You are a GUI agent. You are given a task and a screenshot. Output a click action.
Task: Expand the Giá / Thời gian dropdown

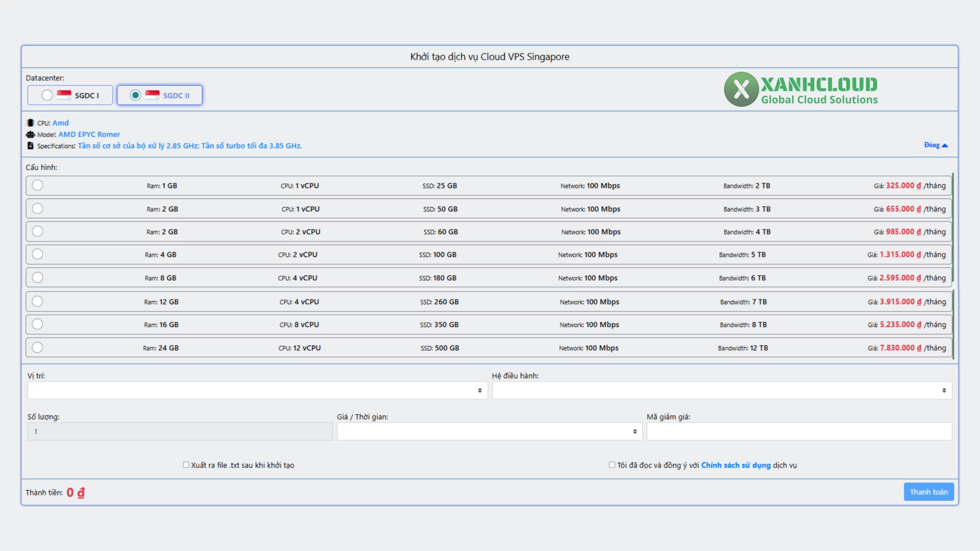[489, 431]
